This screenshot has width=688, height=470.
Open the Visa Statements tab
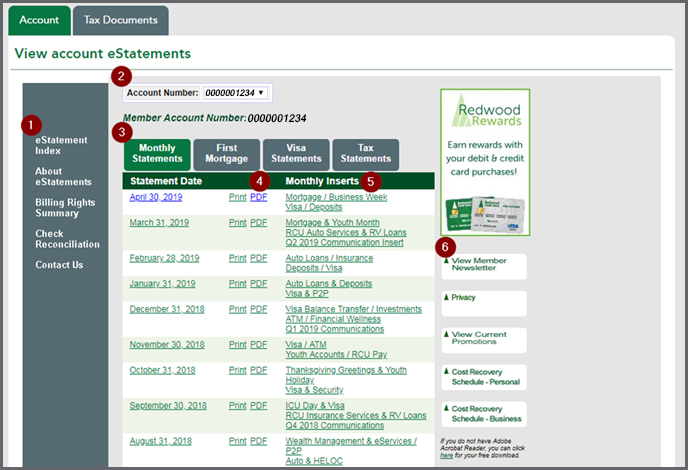296,154
